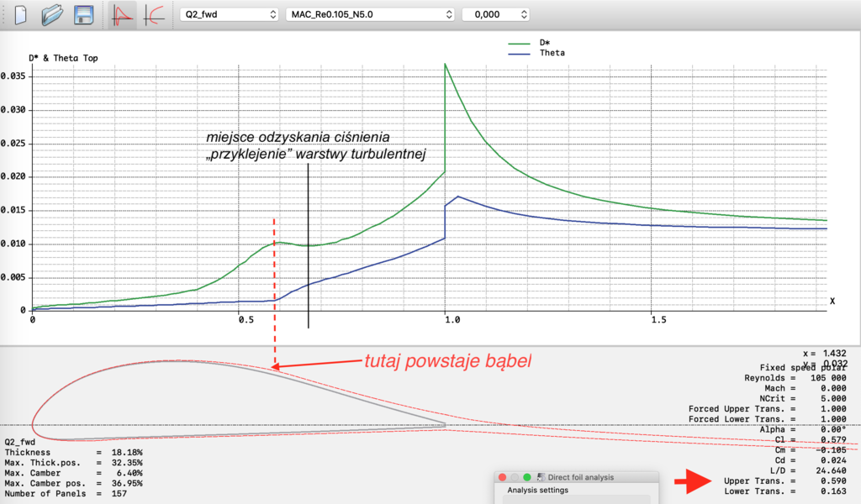
Task: Switch to the Polar view icon
Action: [154, 15]
